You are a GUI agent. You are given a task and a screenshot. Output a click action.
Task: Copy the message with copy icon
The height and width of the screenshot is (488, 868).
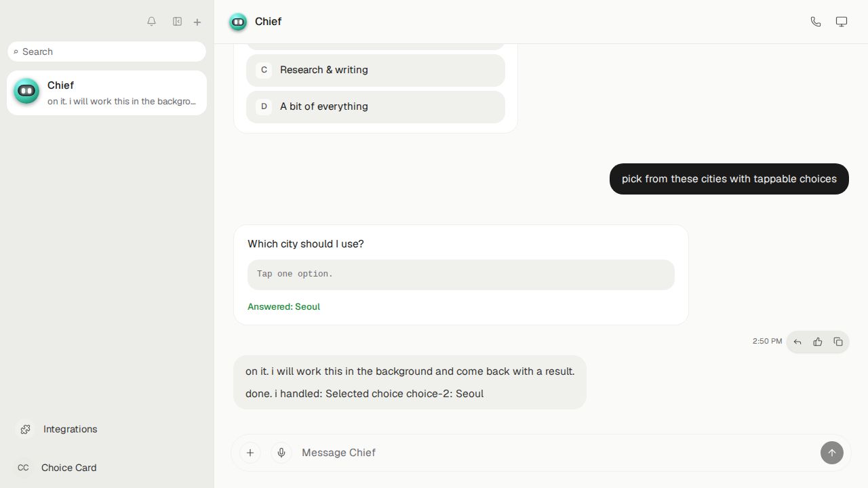pyautogui.click(x=838, y=342)
